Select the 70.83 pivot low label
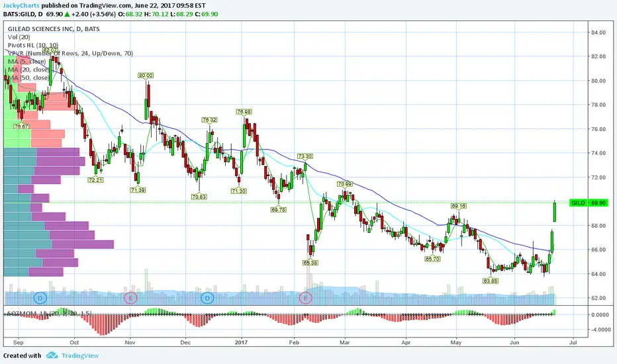 coord(199,197)
